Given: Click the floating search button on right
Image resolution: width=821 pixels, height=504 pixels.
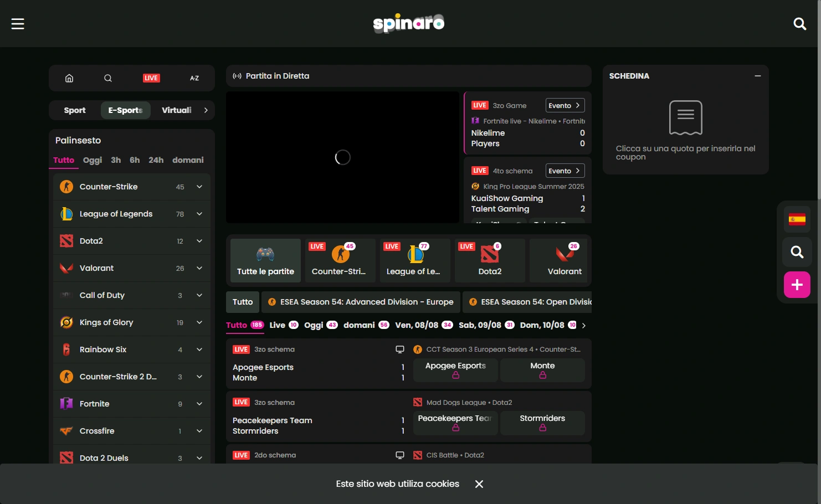Looking at the screenshot, I should (x=797, y=252).
